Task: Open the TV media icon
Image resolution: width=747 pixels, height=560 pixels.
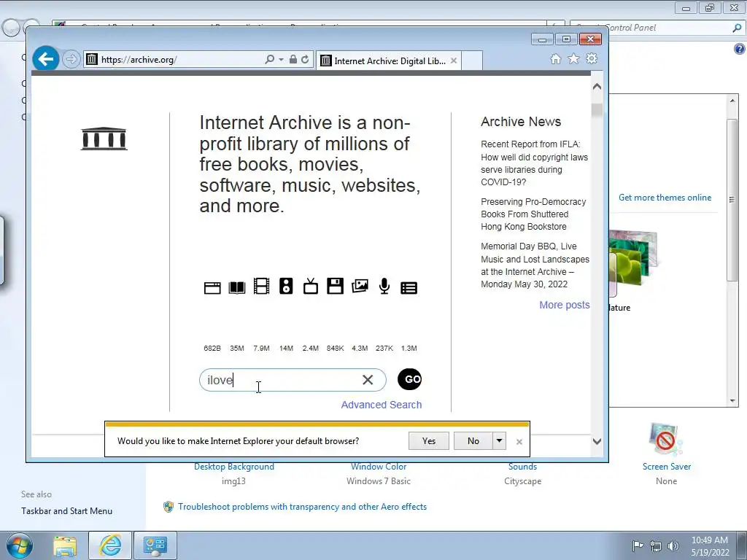Action: tap(311, 286)
